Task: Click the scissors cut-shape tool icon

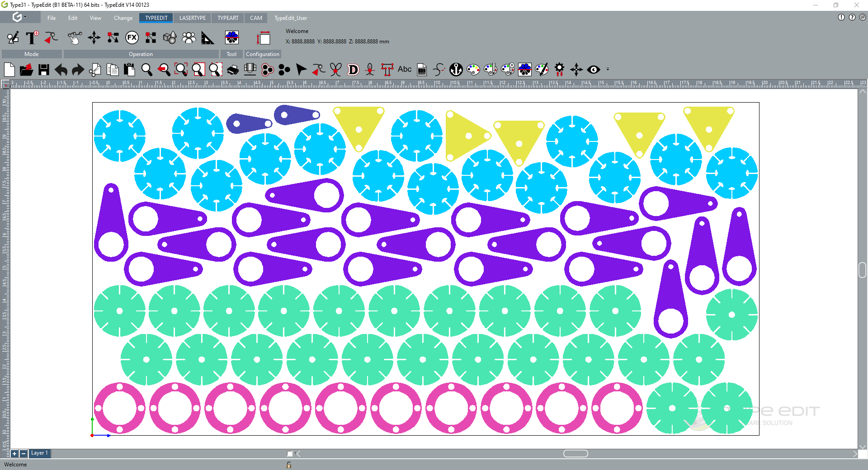Action: point(335,70)
